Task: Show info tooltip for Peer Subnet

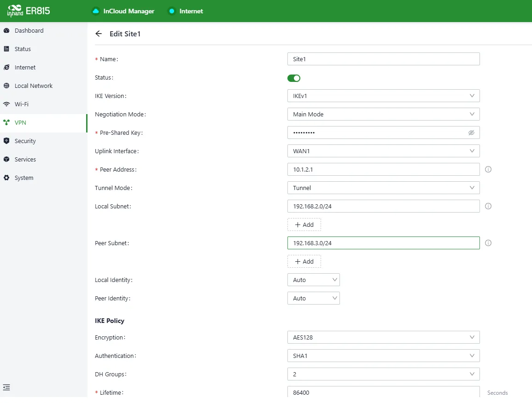Action: [x=488, y=243]
